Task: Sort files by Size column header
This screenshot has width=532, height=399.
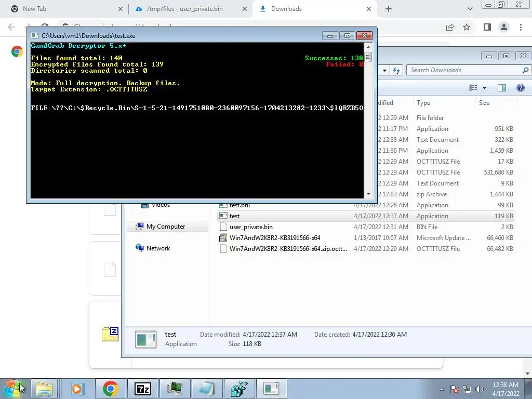Action: pos(496,103)
